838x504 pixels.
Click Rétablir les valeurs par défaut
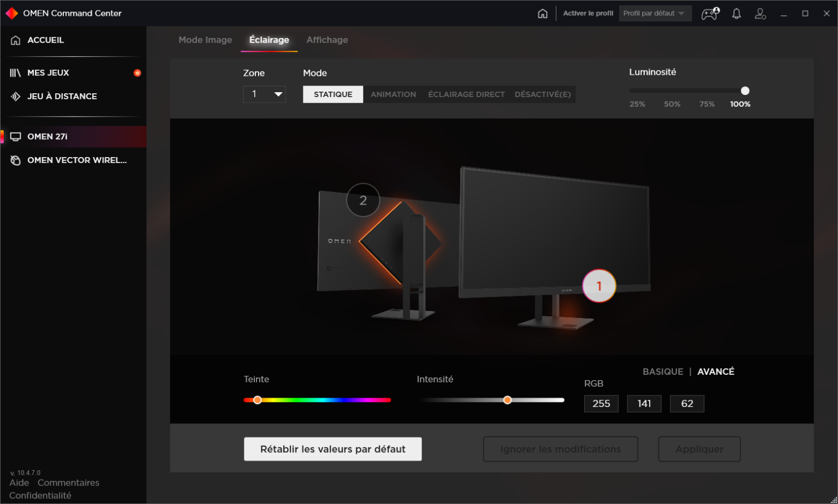[x=333, y=449]
